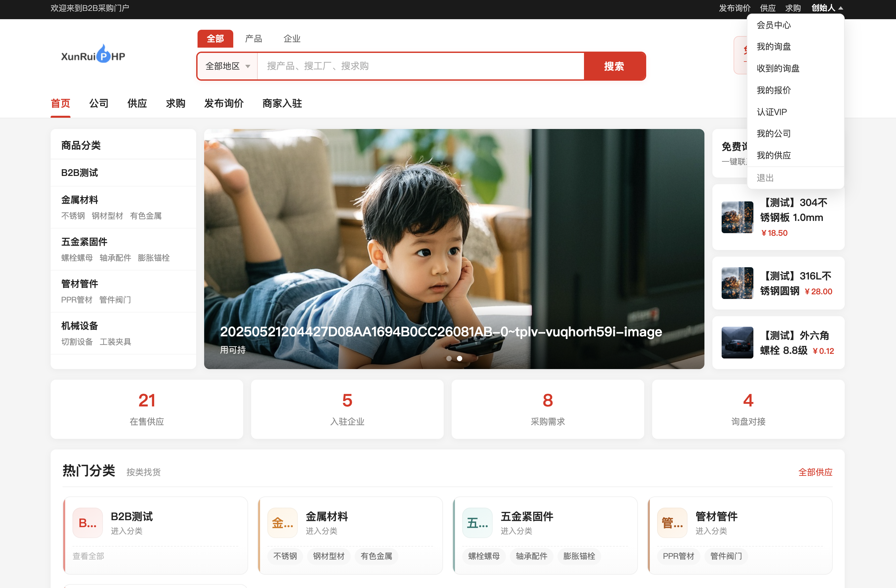Choose 收到的询盘 from user dropdown

pos(795,68)
